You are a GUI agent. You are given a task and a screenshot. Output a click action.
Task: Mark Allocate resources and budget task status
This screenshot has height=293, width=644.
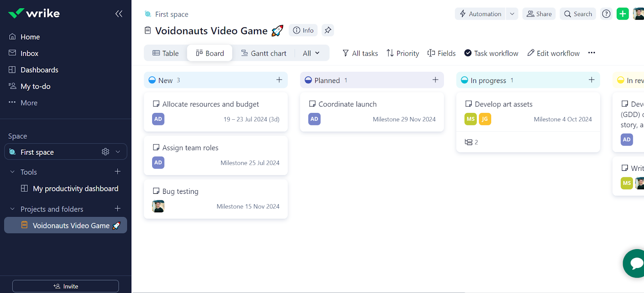tap(156, 104)
